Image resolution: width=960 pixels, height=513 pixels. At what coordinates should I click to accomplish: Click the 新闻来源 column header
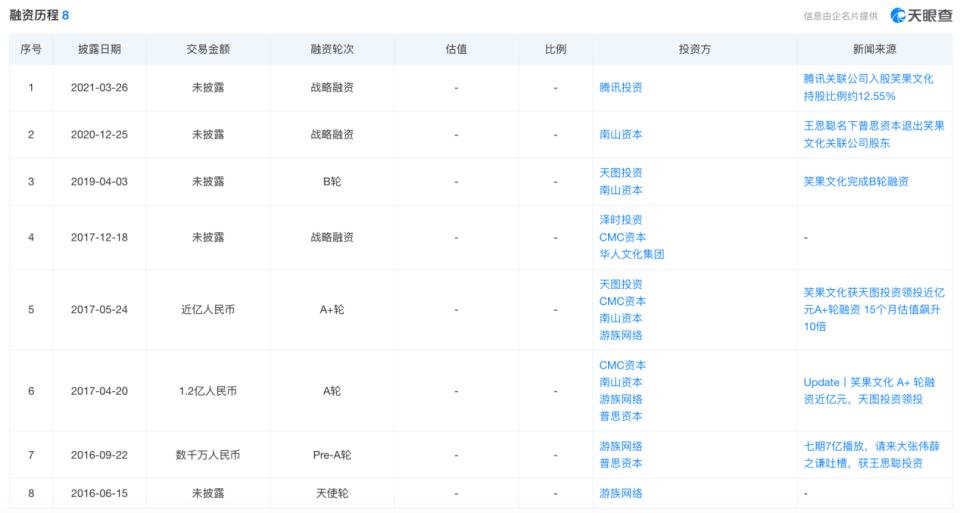tap(874, 50)
